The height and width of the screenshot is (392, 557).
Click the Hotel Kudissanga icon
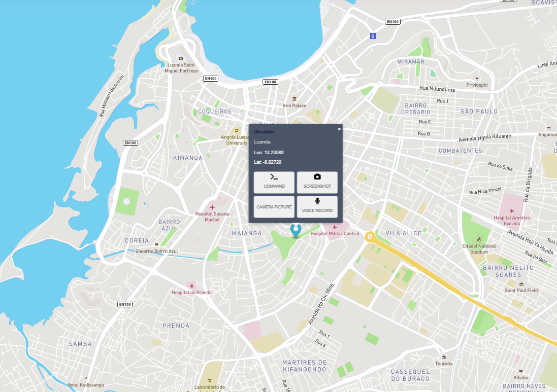click(x=85, y=378)
